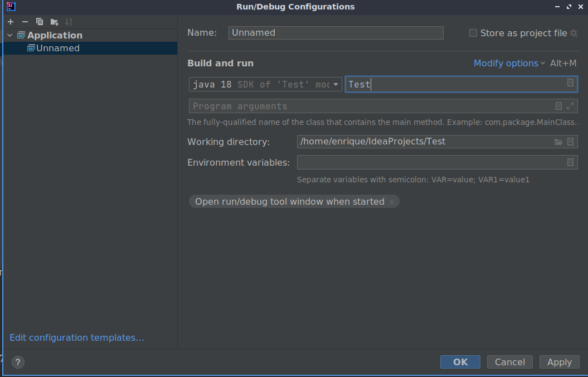Select the Application configuration type
588x377 pixels.
(55, 35)
